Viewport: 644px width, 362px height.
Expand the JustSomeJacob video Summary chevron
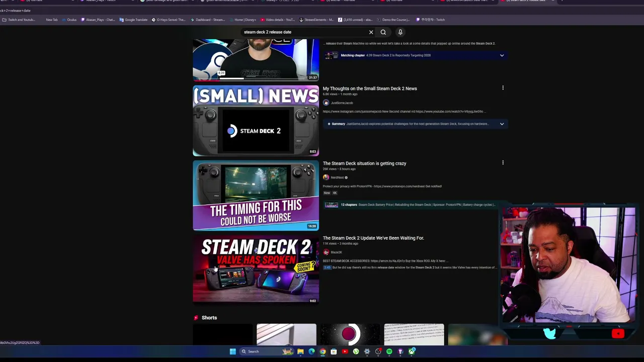[x=502, y=124]
